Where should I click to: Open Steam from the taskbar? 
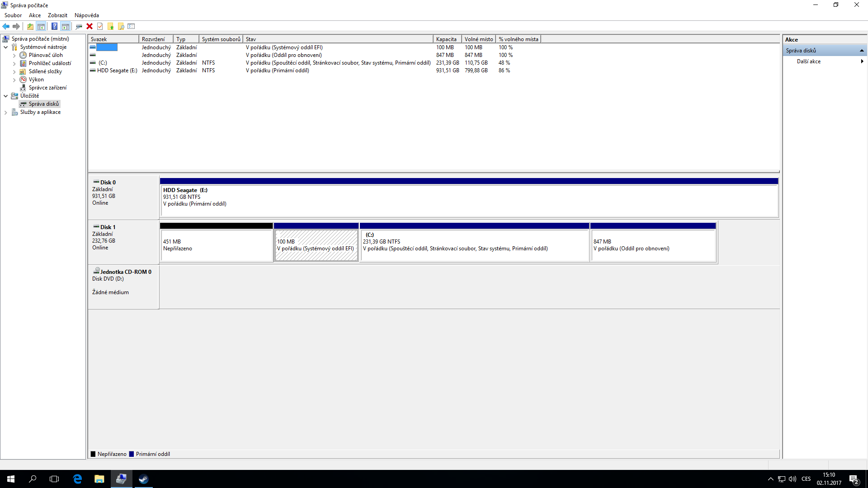pyautogui.click(x=143, y=479)
